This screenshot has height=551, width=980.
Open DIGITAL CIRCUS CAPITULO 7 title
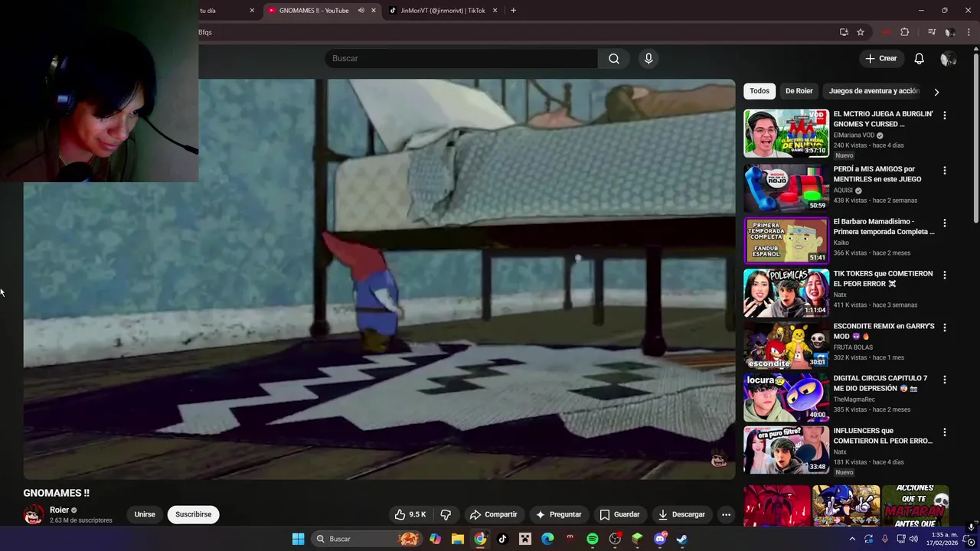coord(880,383)
